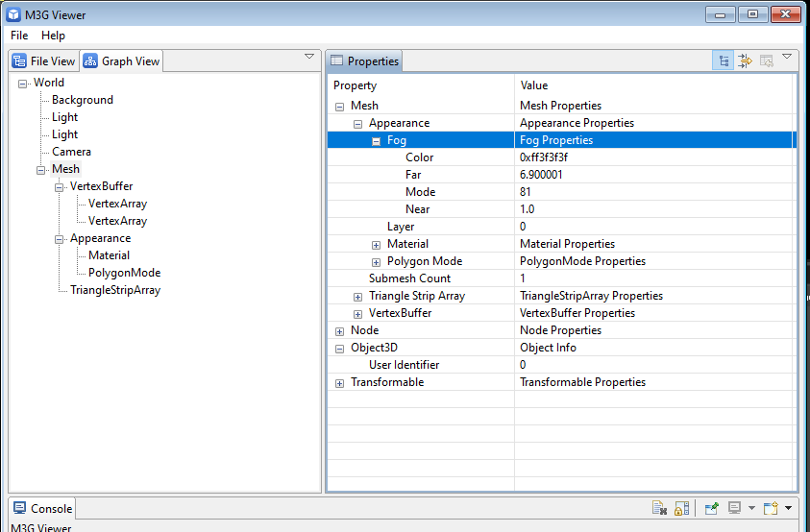
Task: Minimize the M3G Viewer window
Action: click(720, 14)
